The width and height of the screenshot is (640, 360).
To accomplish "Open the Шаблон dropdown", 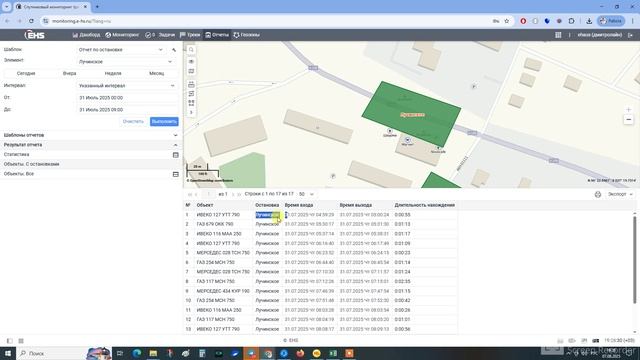I will 121,50.
